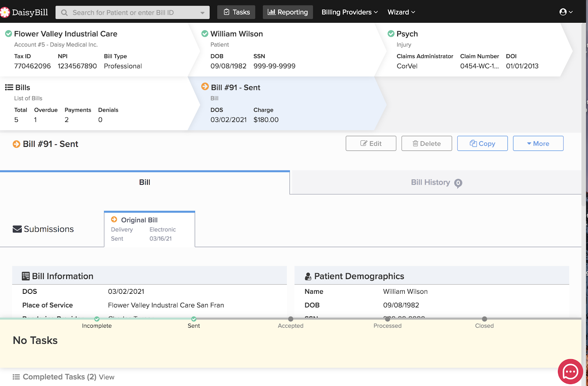The image size is (588, 386).
Task: Click the green check beside Psych injury
Action: pos(391,34)
